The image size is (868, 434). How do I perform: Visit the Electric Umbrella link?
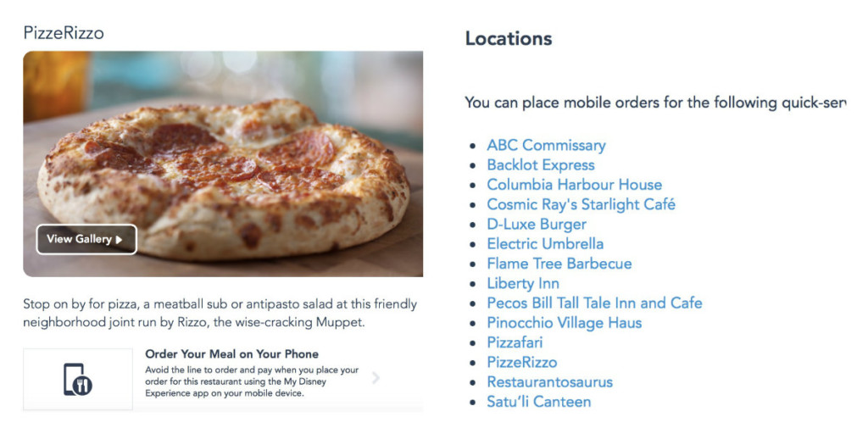(x=545, y=243)
